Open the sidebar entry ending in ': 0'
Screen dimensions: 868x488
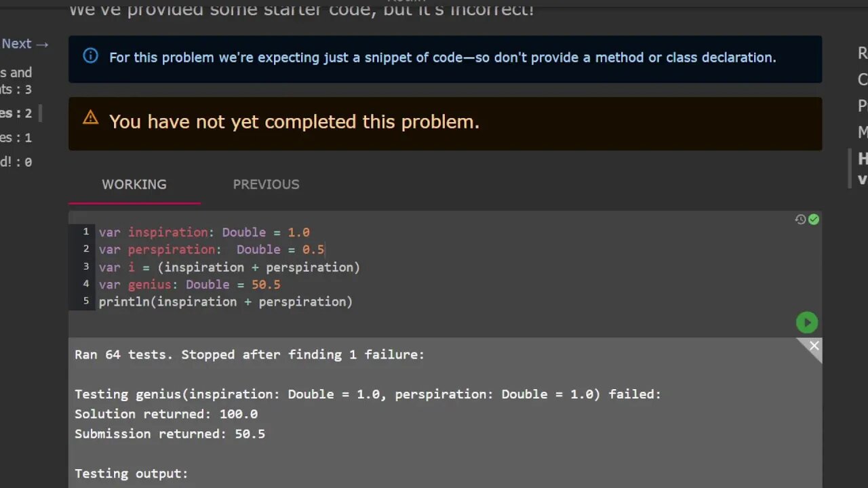16,162
